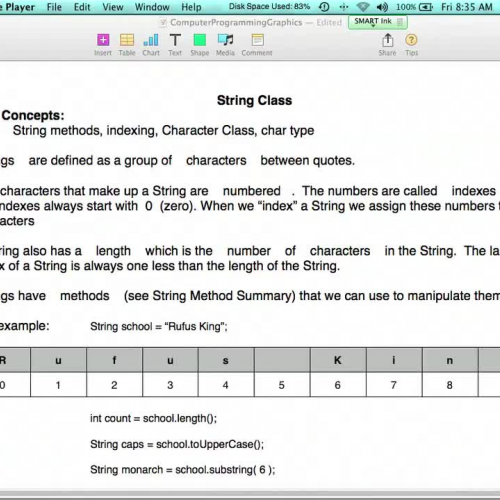The height and width of the screenshot is (500, 500).
Task: Add a Comment from the toolbar
Action: [257, 45]
